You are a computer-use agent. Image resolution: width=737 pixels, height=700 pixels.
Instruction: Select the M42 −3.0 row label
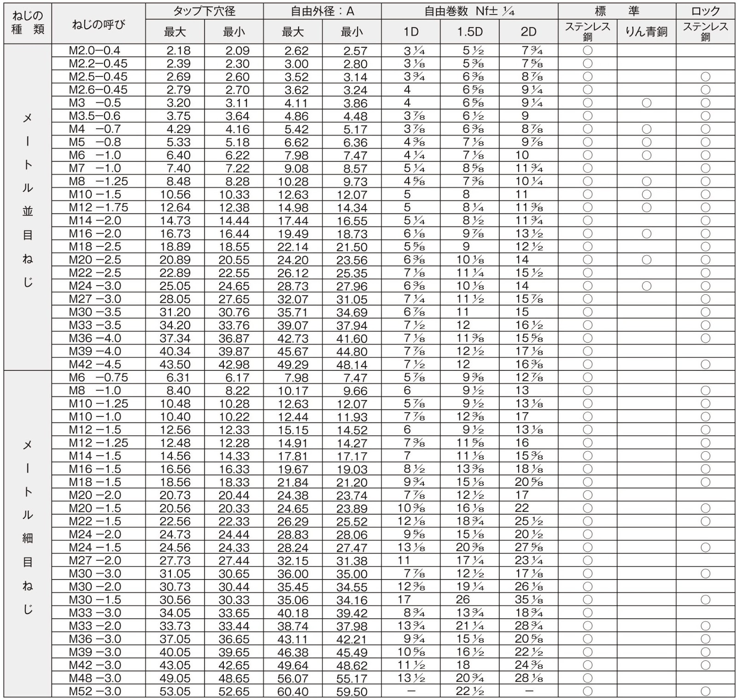click(94, 665)
